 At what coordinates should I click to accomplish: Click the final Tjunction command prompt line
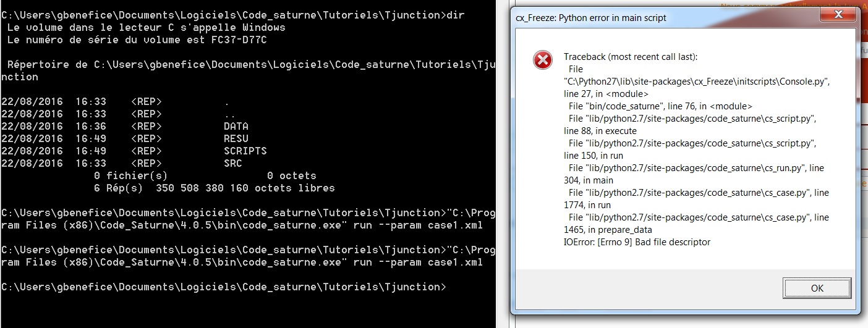223,287
